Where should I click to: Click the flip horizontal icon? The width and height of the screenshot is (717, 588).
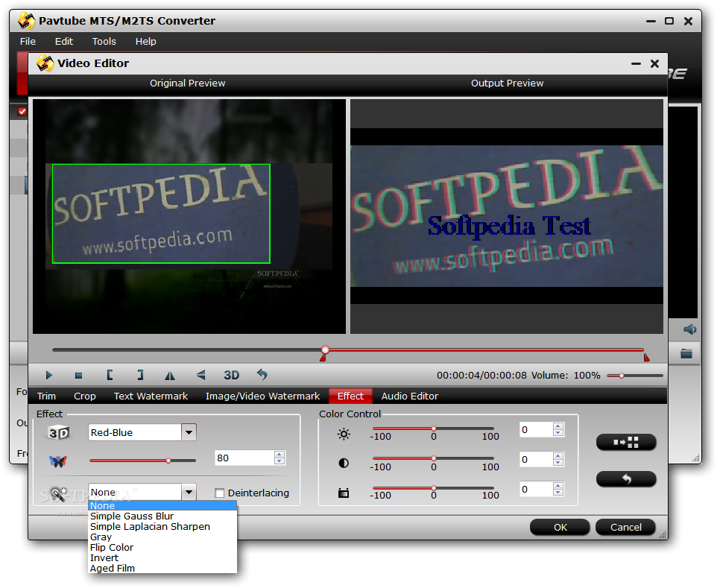point(170,376)
